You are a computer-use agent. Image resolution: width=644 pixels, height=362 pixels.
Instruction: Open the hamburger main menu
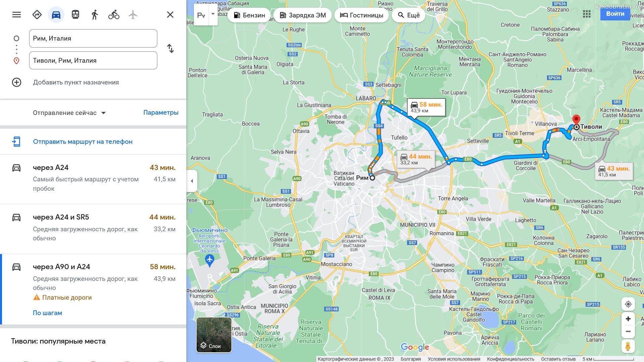(16, 15)
